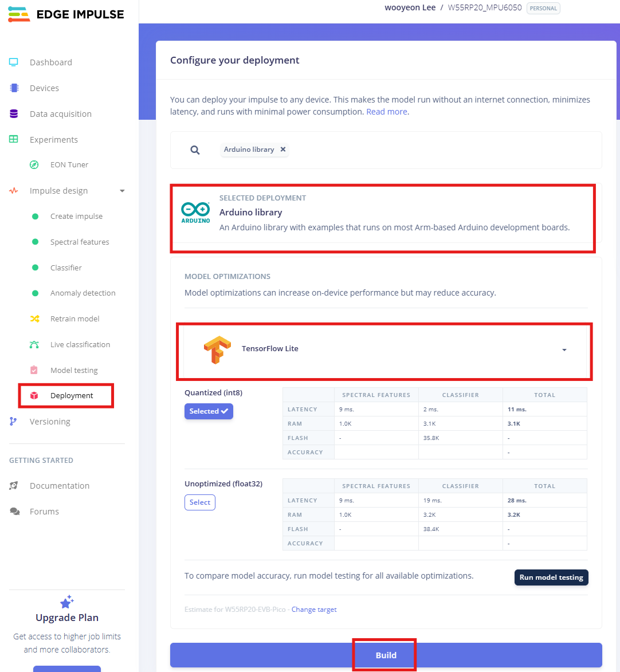The width and height of the screenshot is (620, 672).
Task: Click the TensorFlow Lite logo
Action: pos(217,349)
